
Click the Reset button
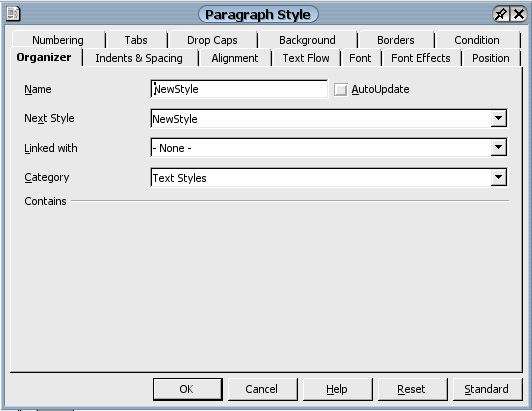point(412,389)
